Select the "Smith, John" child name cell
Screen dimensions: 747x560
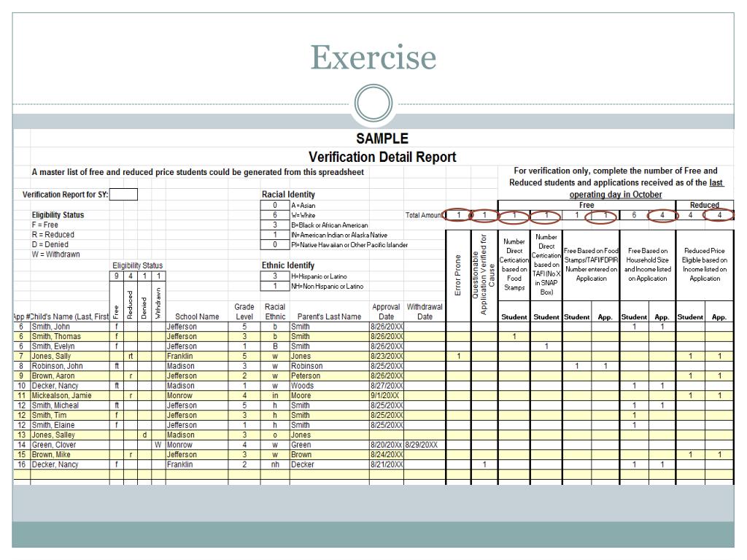(x=69, y=327)
